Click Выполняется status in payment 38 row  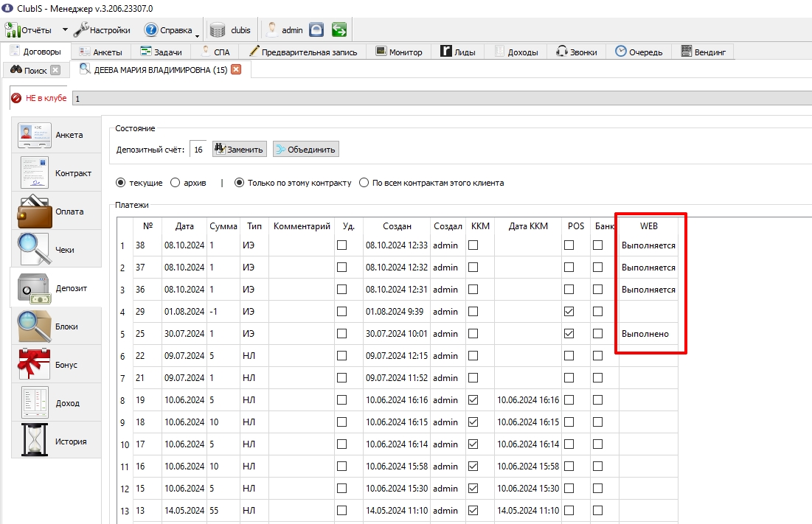(x=648, y=245)
